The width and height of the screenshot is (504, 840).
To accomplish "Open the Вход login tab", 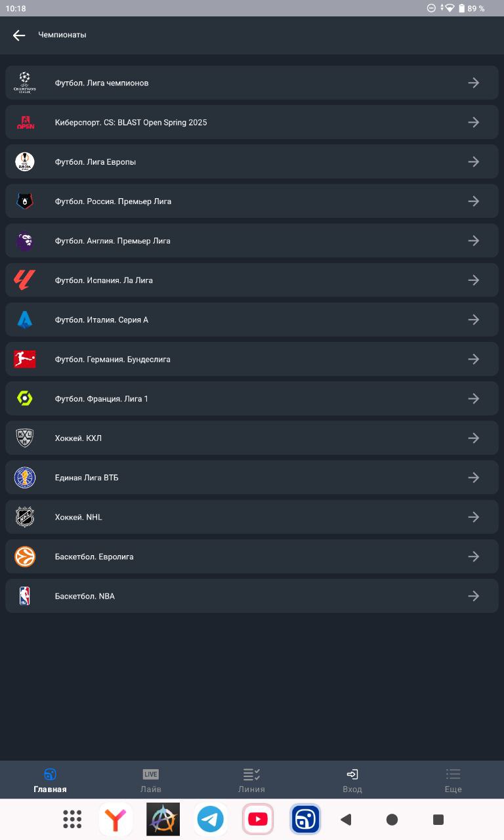I will click(x=352, y=780).
